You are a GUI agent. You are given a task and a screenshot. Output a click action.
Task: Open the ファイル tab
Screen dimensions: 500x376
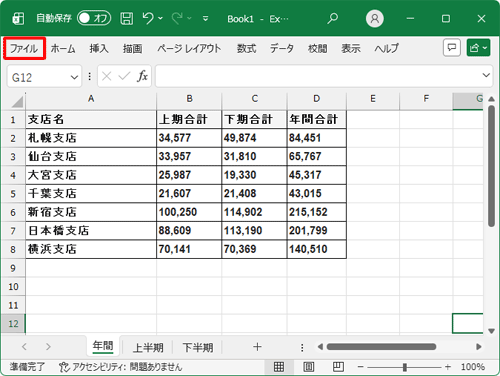pos(24,49)
